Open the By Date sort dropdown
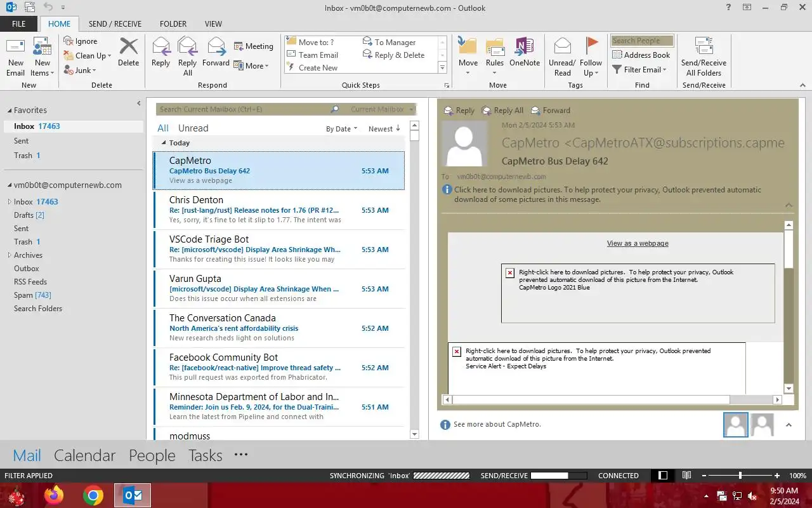The width and height of the screenshot is (812, 508). click(341, 129)
